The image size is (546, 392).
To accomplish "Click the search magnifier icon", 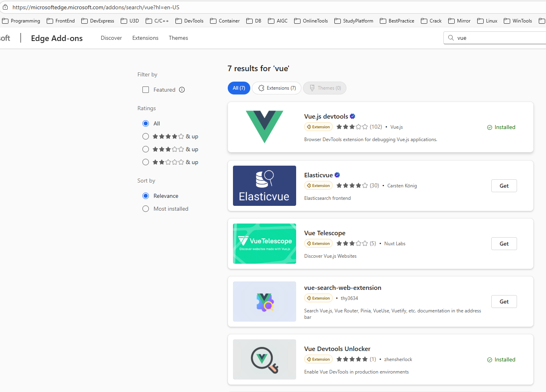I will click(451, 38).
